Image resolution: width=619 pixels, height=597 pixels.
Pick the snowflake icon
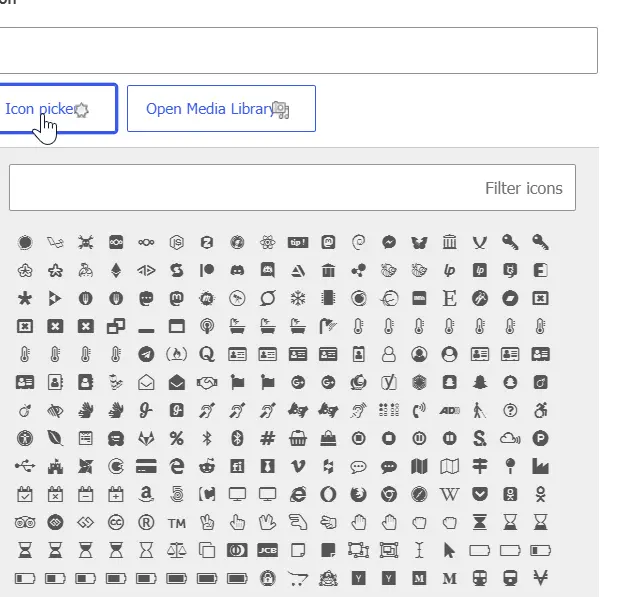(298, 298)
